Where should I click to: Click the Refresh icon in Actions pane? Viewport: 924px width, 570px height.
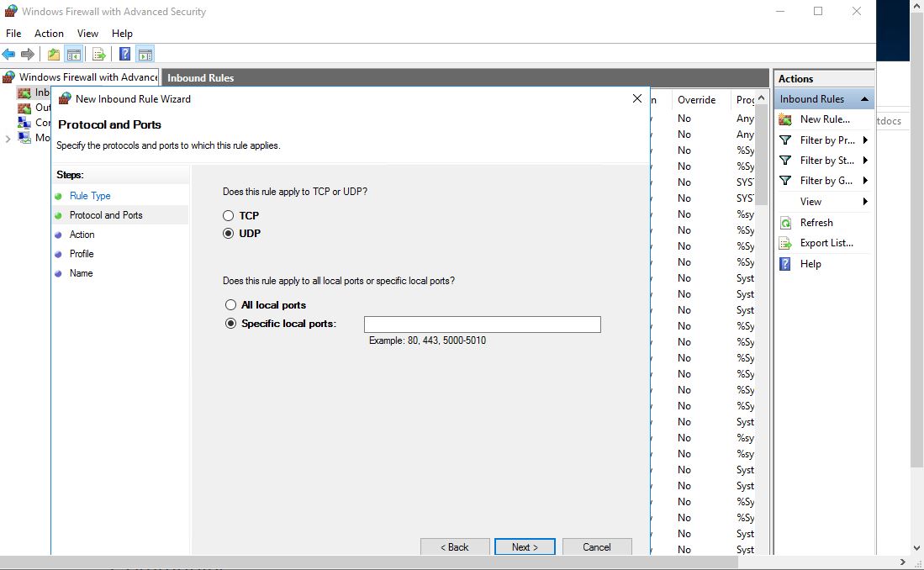pyautogui.click(x=785, y=223)
